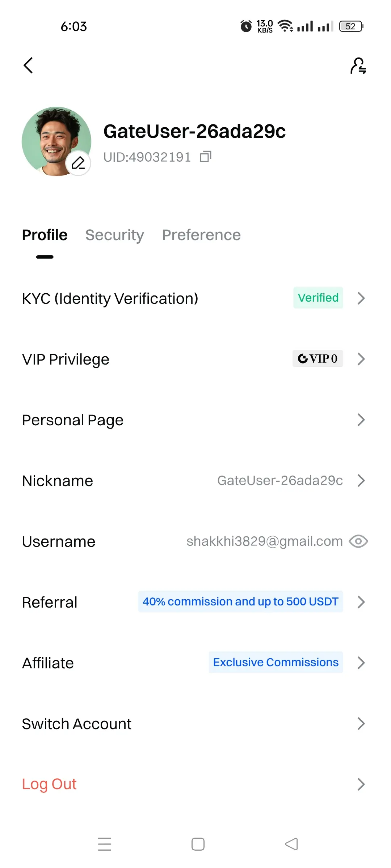Open the 40% commission referral banner

coord(241,601)
